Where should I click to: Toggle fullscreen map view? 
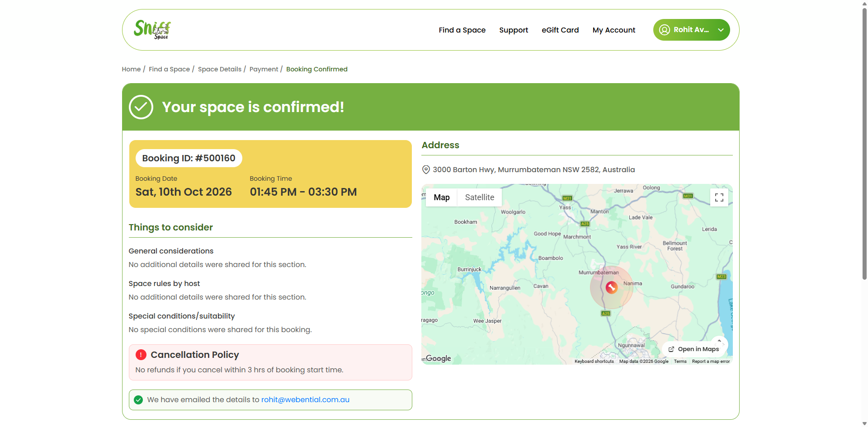coord(719,197)
